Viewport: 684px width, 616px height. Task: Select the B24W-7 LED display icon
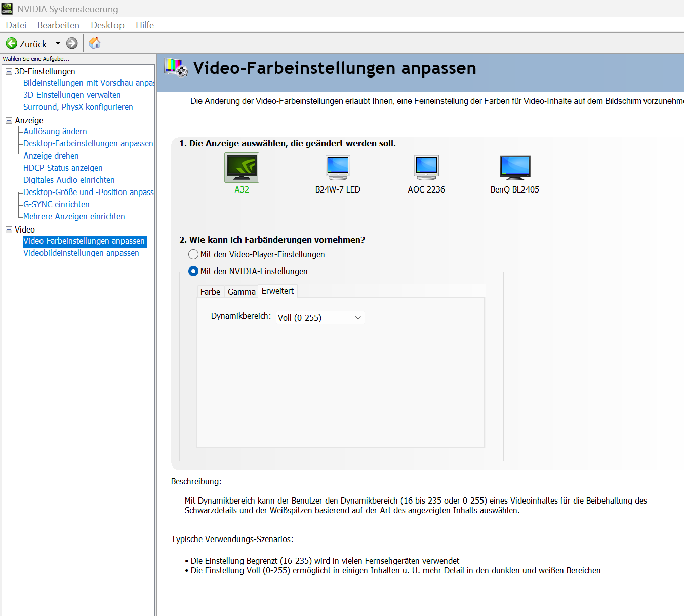(338, 168)
